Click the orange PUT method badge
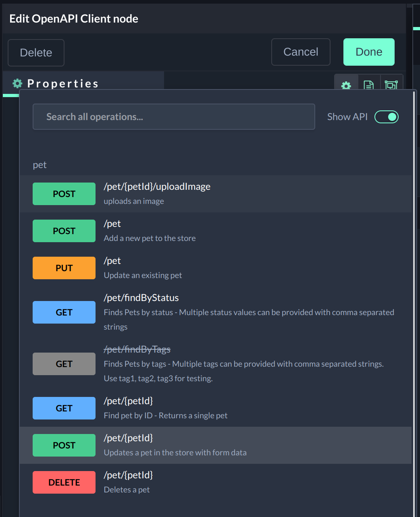Viewport: 420px width, 517px height. (64, 268)
